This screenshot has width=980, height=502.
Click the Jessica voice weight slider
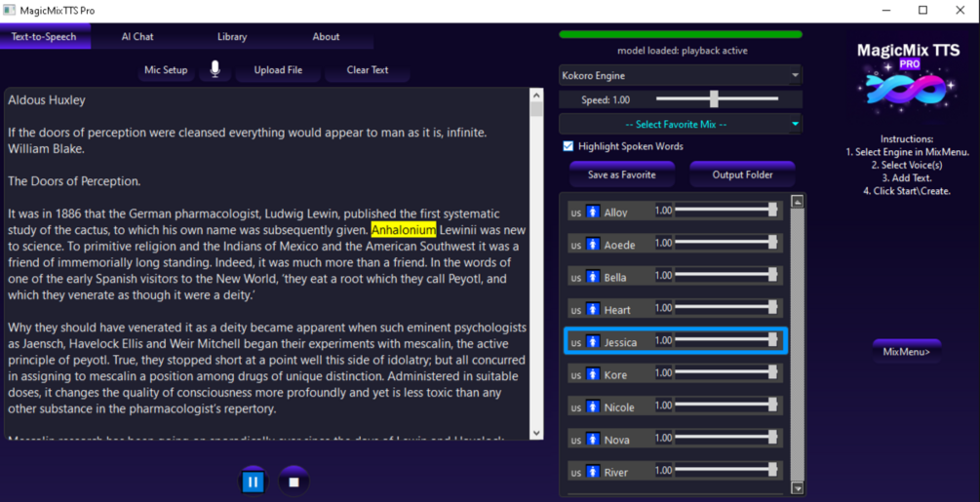click(x=726, y=340)
